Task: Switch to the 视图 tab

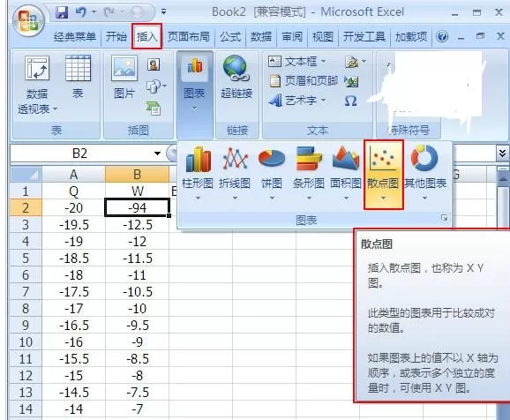Action: pyautogui.click(x=322, y=36)
